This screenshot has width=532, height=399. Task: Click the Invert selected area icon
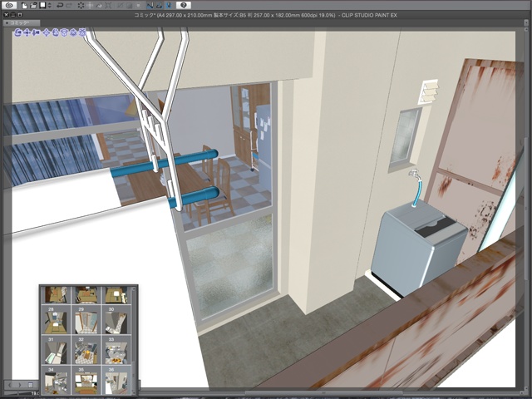coord(130,5)
